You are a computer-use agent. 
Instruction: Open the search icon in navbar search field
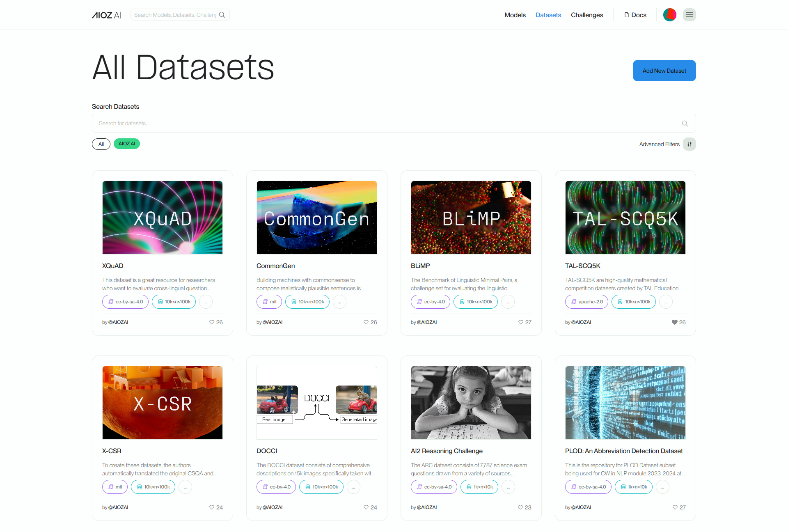(222, 15)
